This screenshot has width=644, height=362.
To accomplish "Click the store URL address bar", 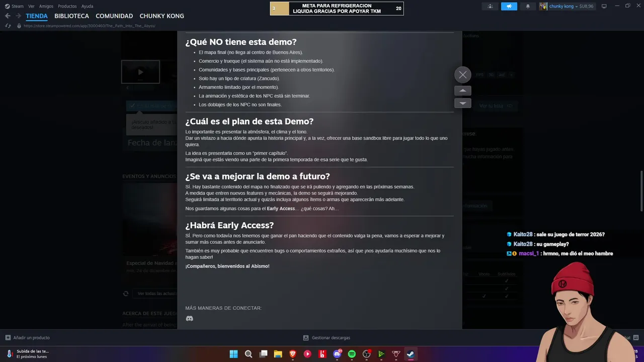I will (x=90, y=26).
